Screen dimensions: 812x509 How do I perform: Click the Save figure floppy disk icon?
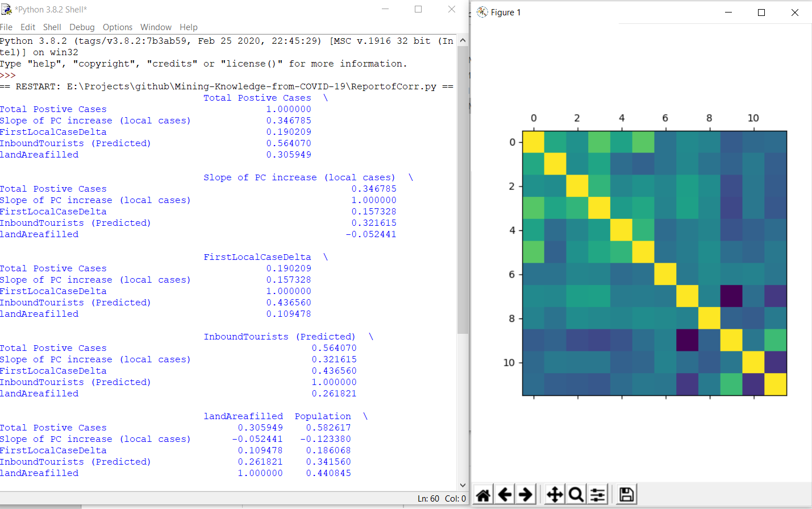pyautogui.click(x=626, y=495)
